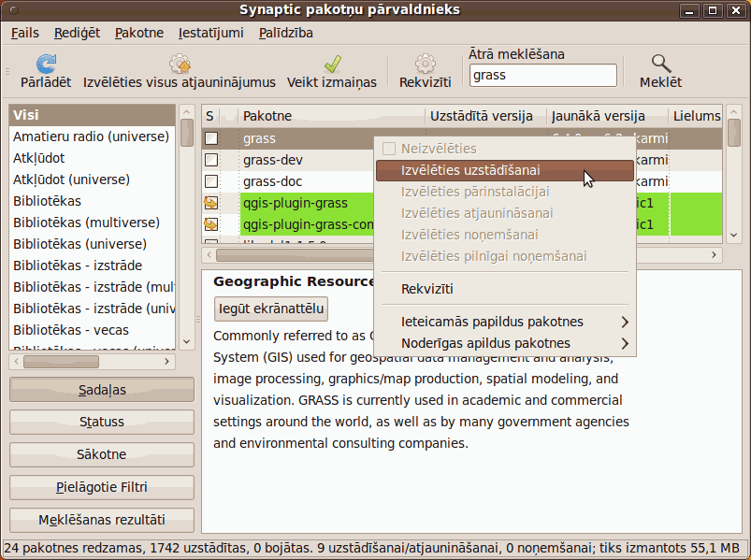This screenshot has height=560, width=751.
Task: Choose Neizvēlēties in the context menu
Action: pos(506,149)
